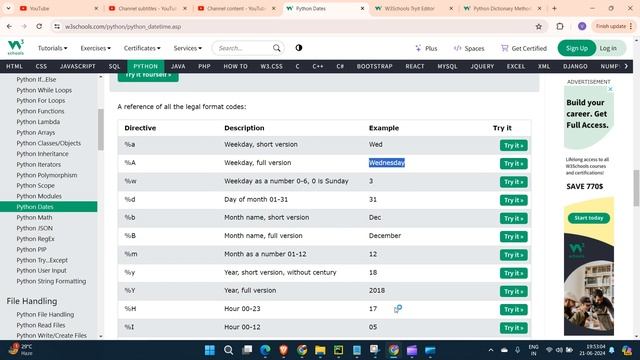Click browser back arrow
This screenshot has width=640, height=360.
point(9,26)
